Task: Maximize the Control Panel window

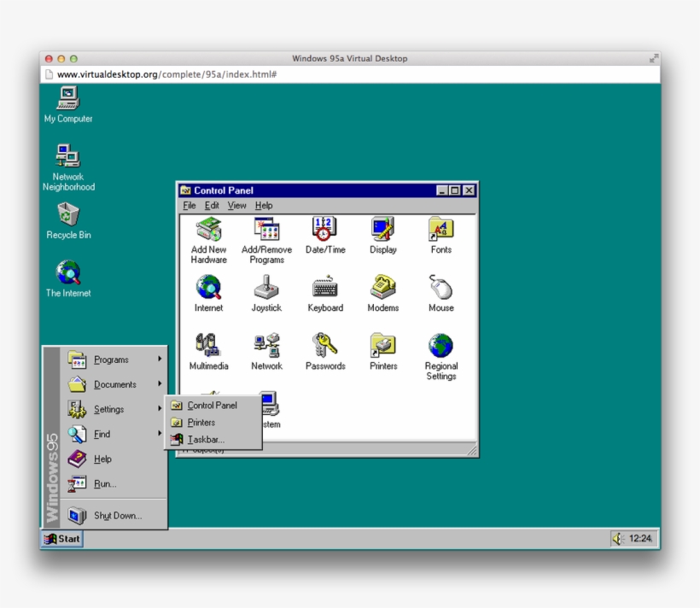Action: (x=454, y=190)
